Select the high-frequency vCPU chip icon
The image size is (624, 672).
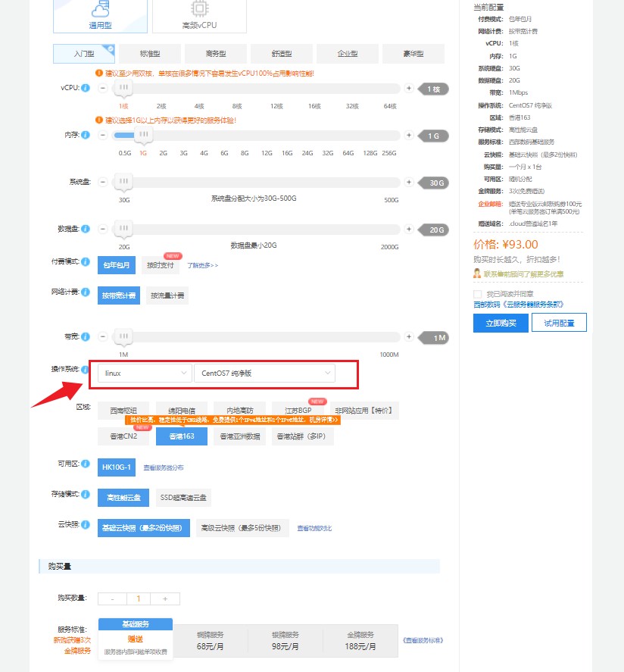pos(199,9)
